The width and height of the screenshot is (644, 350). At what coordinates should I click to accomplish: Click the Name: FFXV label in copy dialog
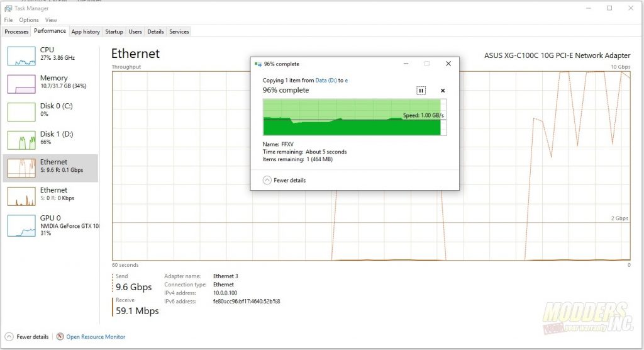pyautogui.click(x=278, y=144)
